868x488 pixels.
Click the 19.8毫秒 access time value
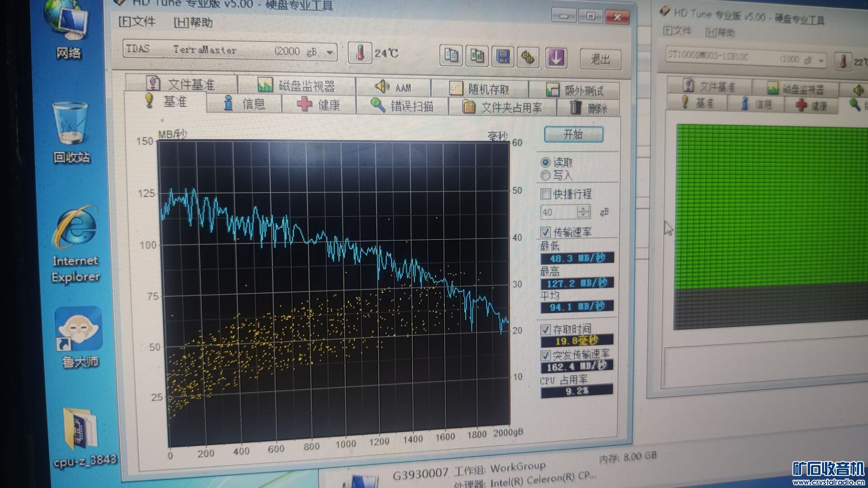pos(577,341)
